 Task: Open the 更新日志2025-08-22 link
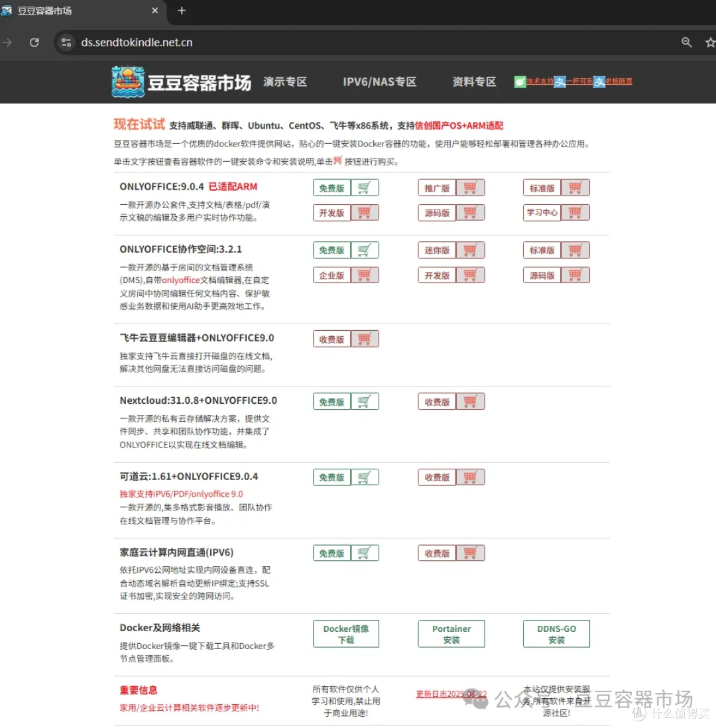click(451, 694)
